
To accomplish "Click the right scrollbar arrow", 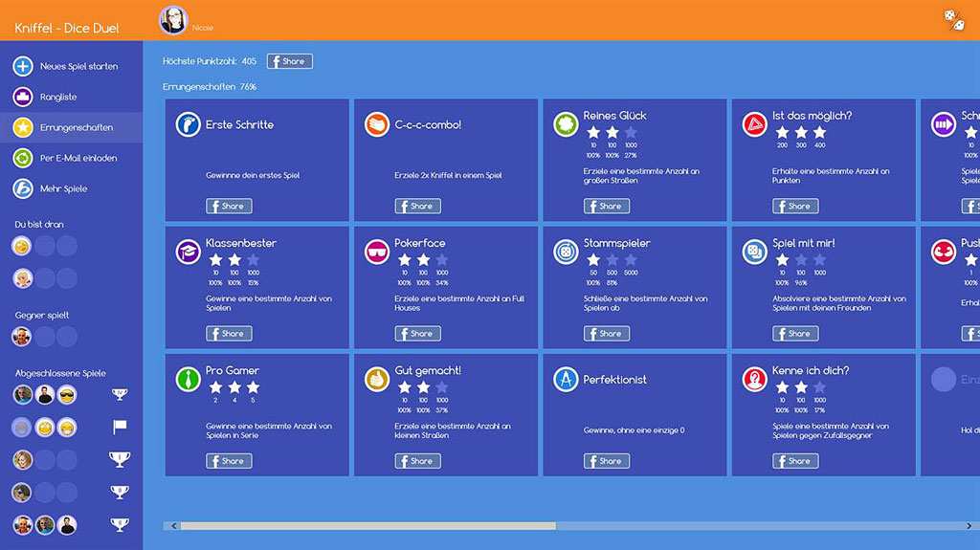I will pyautogui.click(x=969, y=526).
